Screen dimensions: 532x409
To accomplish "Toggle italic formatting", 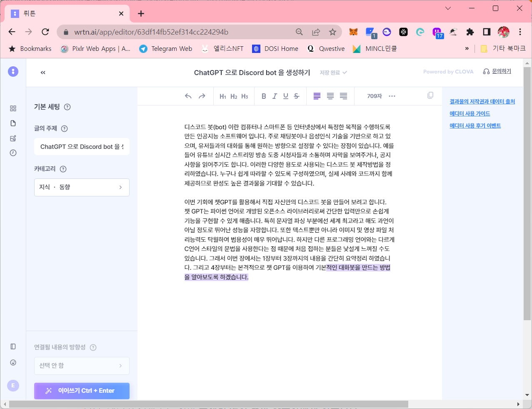I will coord(275,96).
